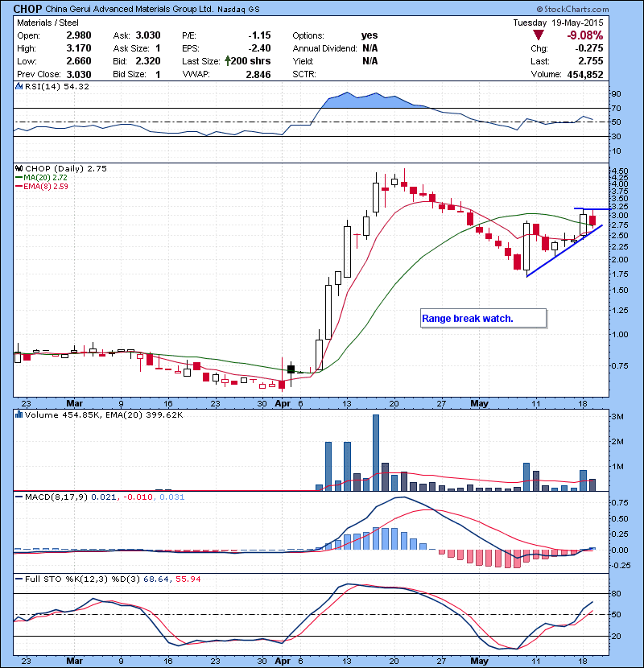Click the Last price 2.755
Screen dimensions: 644x668
click(591, 61)
